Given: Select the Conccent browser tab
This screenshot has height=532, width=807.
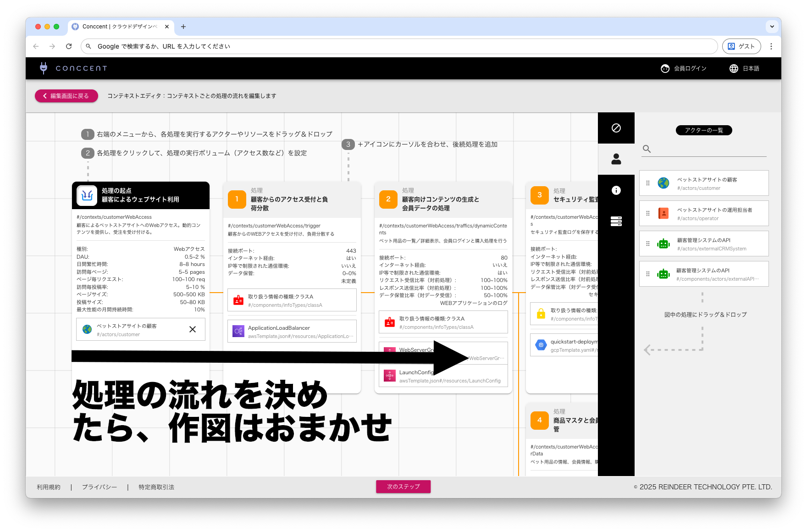Looking at the screenshot, I should tap(121, 27).
